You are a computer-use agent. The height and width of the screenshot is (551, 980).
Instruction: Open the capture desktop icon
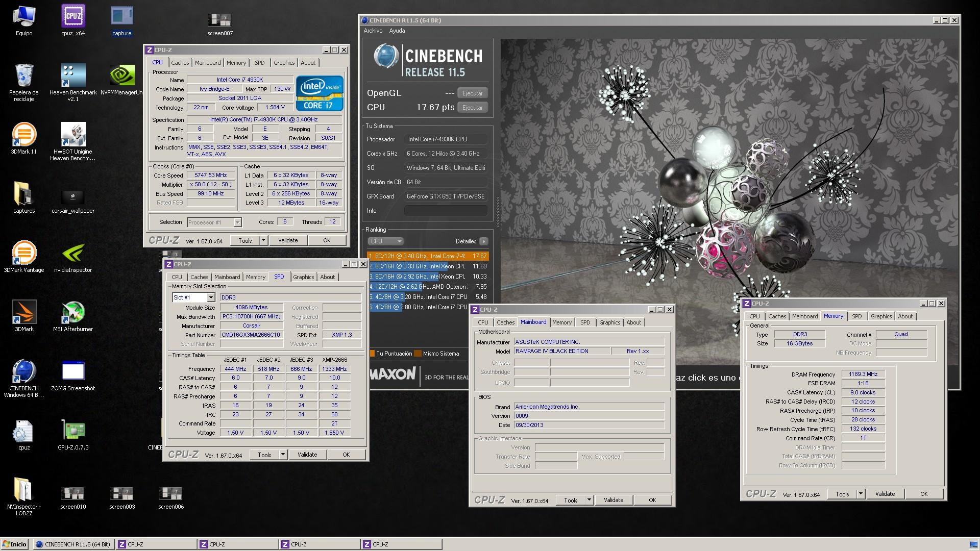(121, 21)
